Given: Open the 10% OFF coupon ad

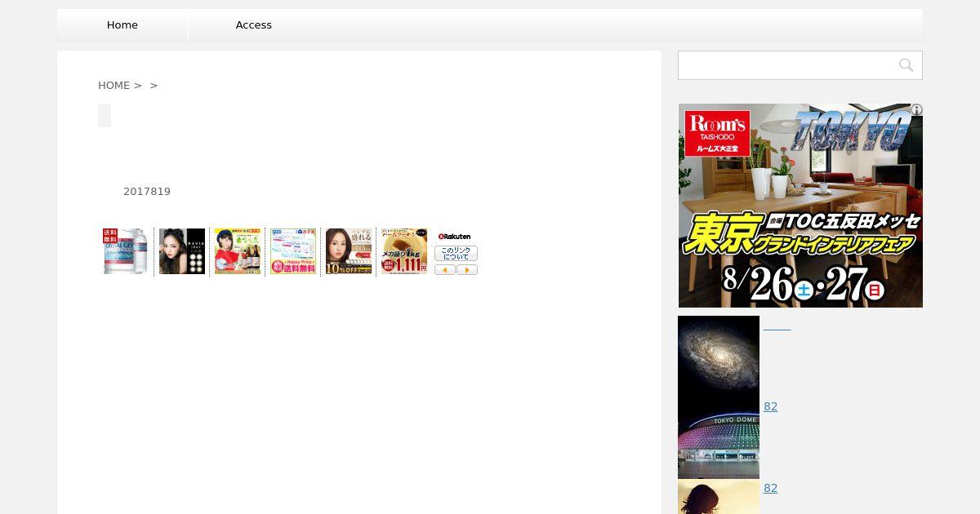Looking at the screenshot, I should [349, 251].
